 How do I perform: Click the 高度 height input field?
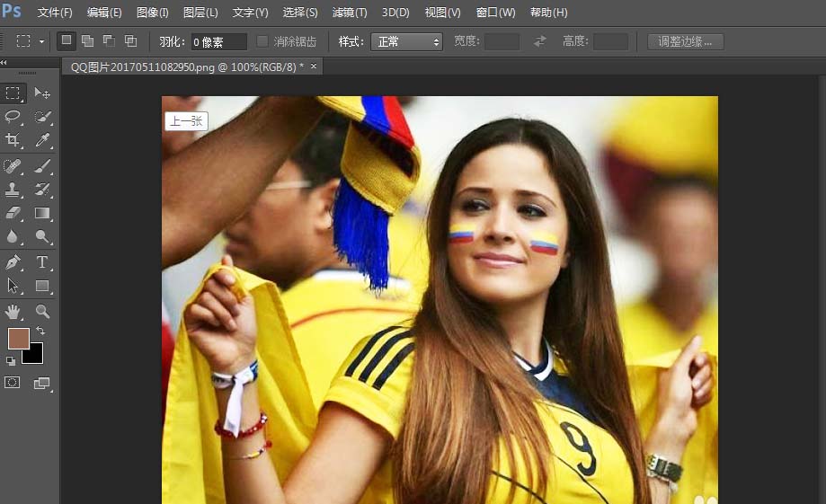(x=610, y=41)
